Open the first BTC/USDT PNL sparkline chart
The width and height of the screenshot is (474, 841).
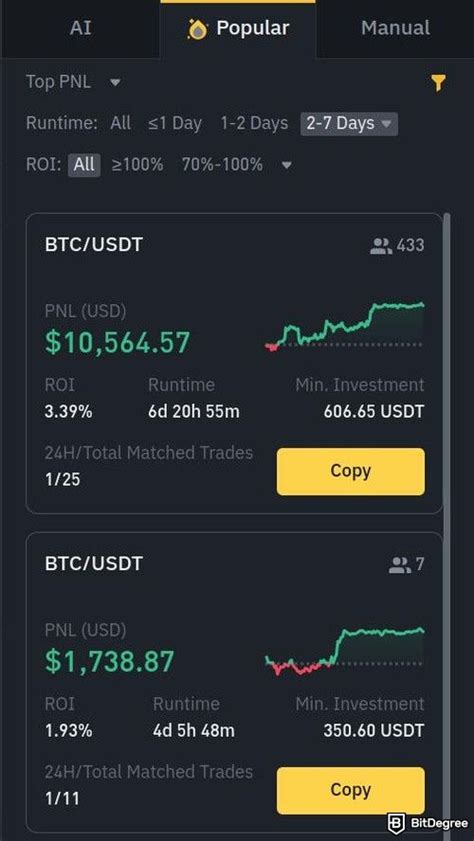(x=344, y=327)
